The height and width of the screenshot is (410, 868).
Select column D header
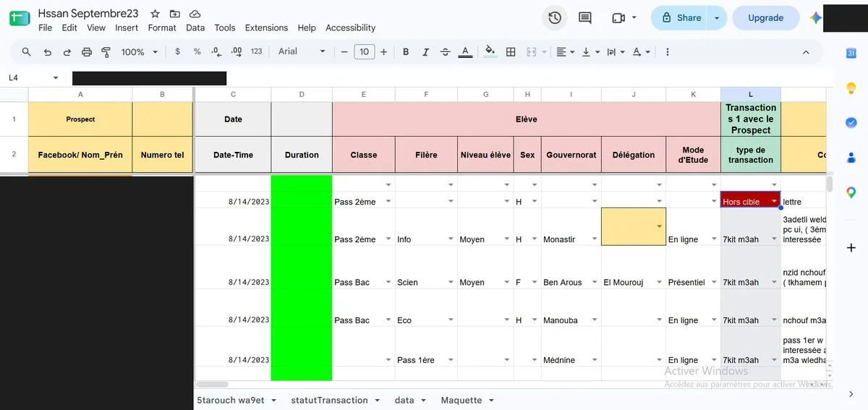coord(302,95)
